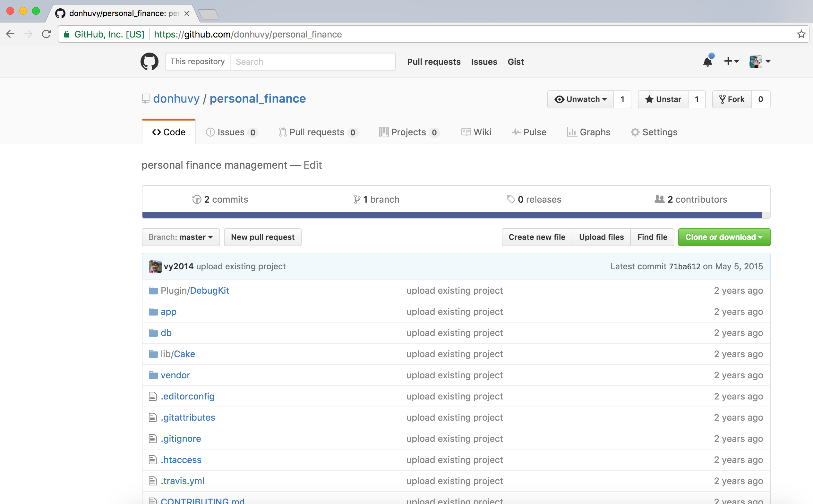Click the green secure lock icon
The height and width of the screenshot is (504, 813).
pos(67,34)
